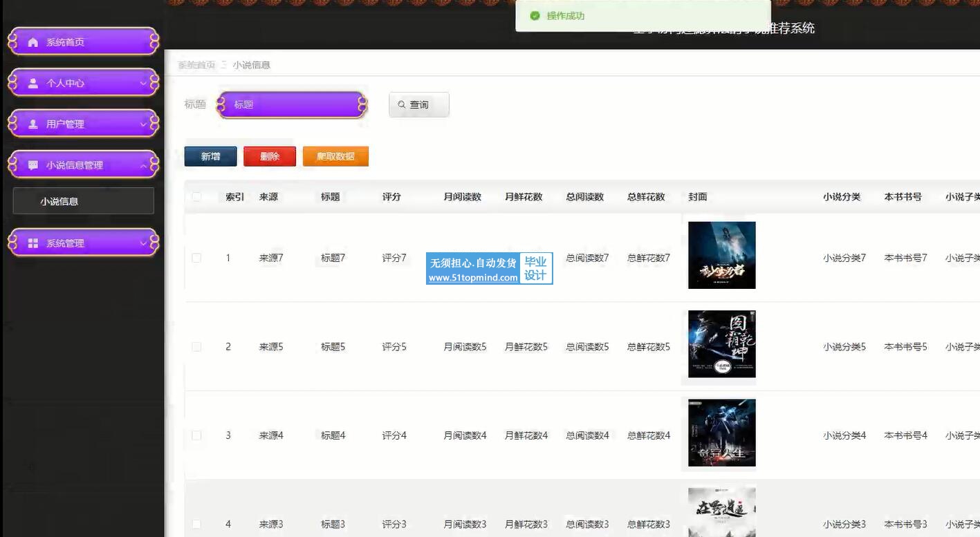Click the 小说分类 column header

coord(842,197)
